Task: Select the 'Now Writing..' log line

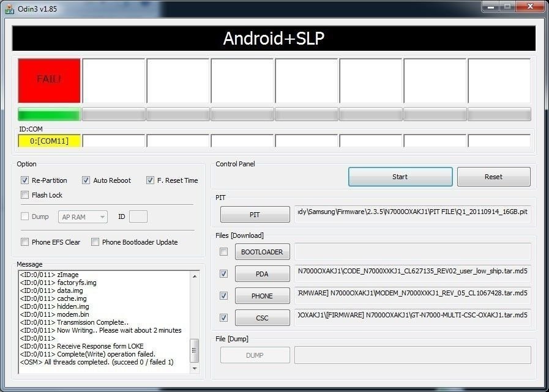Action: [x=100, y=330]
